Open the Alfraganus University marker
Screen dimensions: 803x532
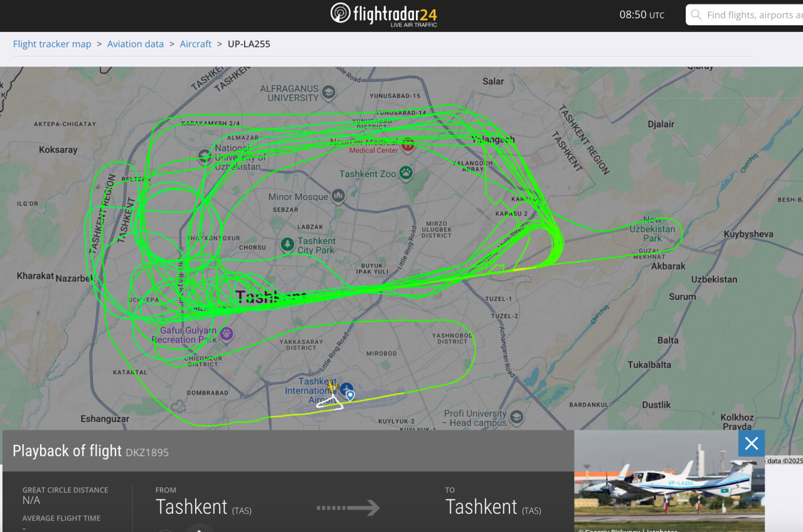(329, 93)
